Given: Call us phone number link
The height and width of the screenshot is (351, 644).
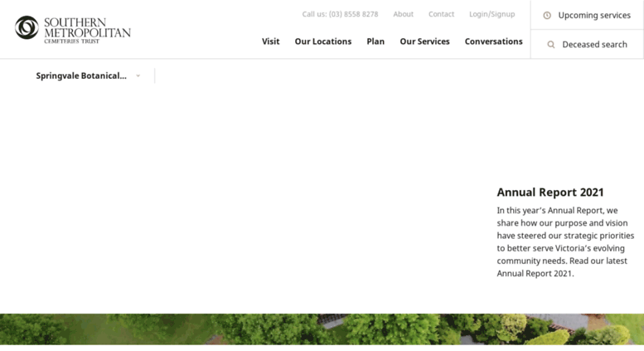Looking at the screenshot, I should point(340,14).
